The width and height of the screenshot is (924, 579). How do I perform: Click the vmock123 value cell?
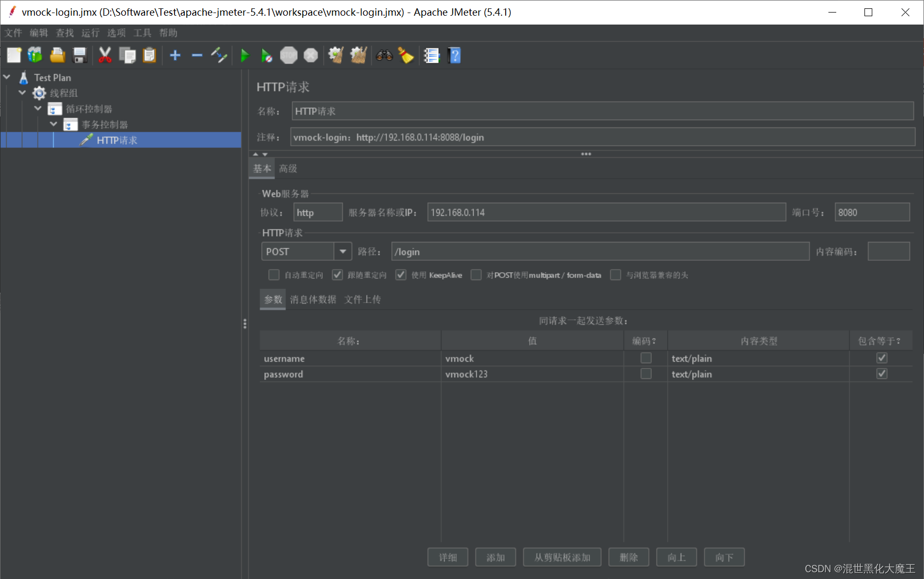[x=532, y=374]
